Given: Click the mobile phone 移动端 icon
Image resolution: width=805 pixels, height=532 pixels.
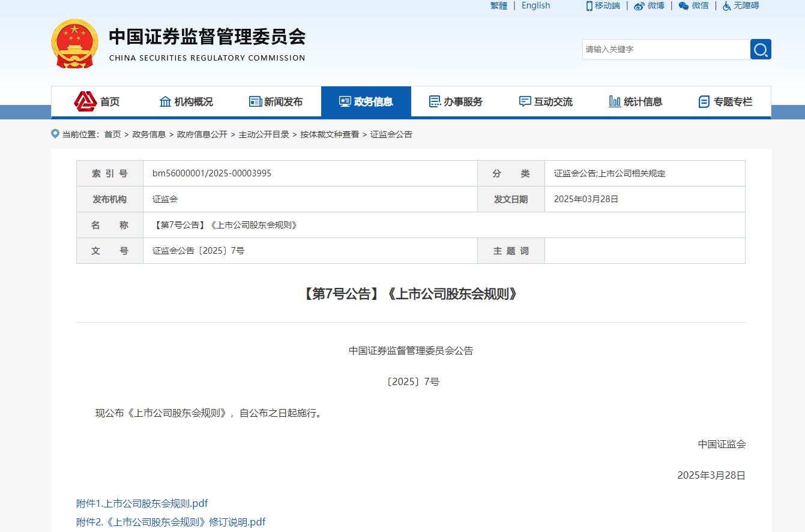Looking at the screenshot, I should pos(589,6).
